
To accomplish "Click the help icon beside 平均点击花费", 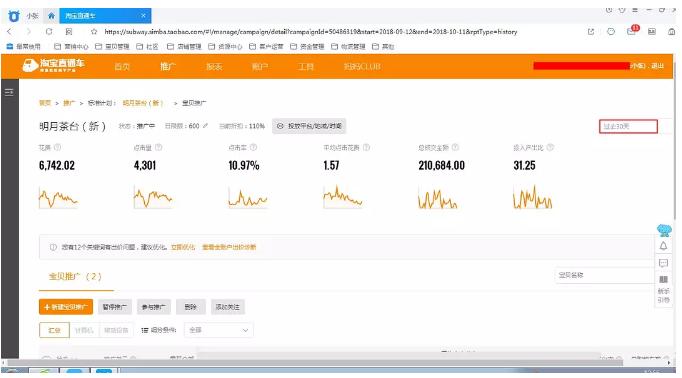I will pyautogui.click(x=366, y=148).
